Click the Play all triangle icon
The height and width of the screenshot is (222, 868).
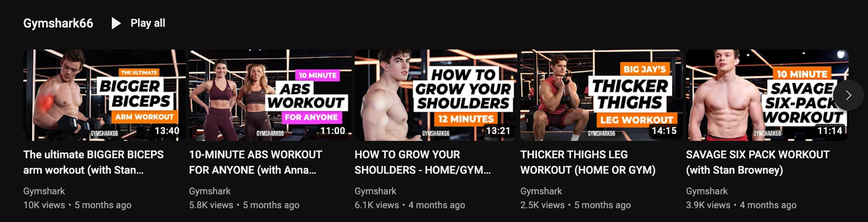point(116,23)
